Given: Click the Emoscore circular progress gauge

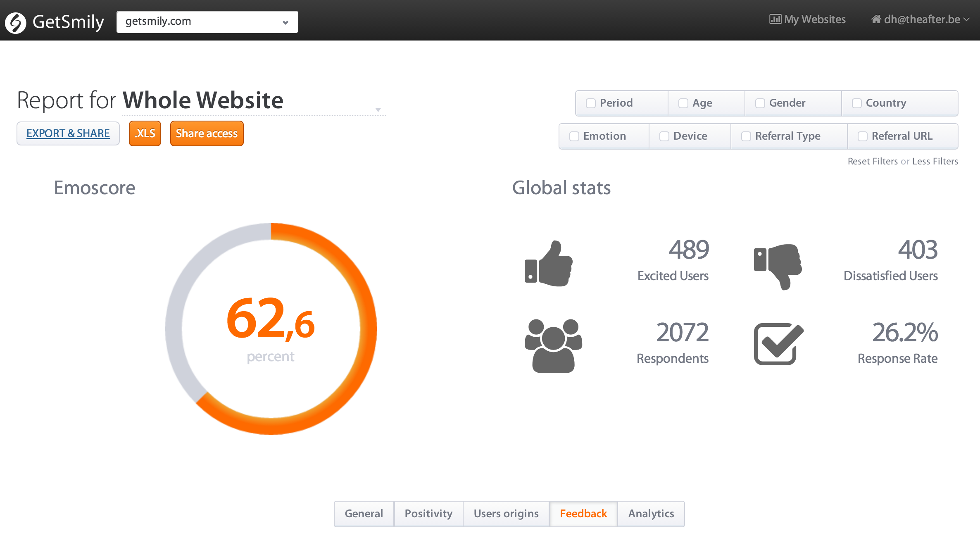Looking at the screenshot, I should point(271,328).
